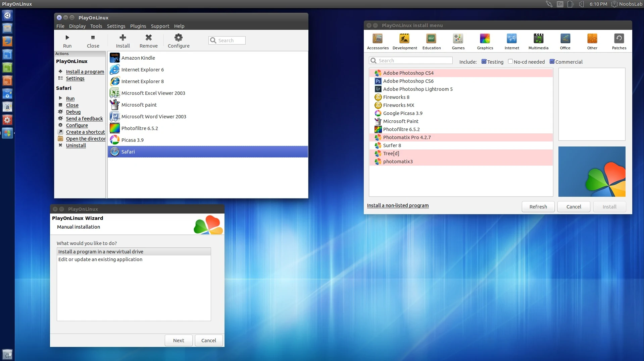Open the Education category icon
Screen dimensions: 644x361
pyautogui.click(x=432, y=42)
